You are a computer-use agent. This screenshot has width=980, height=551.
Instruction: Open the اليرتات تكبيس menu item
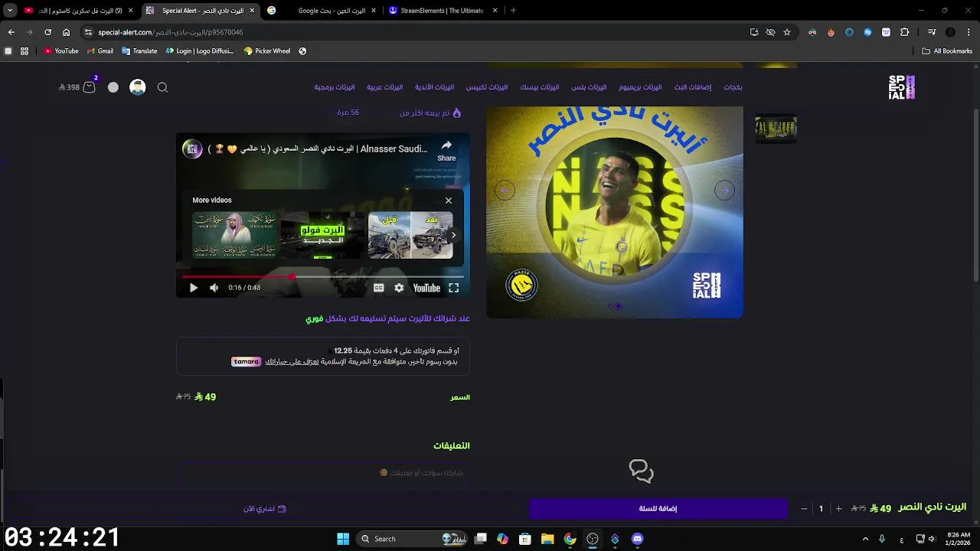click(x=487, y=87)
